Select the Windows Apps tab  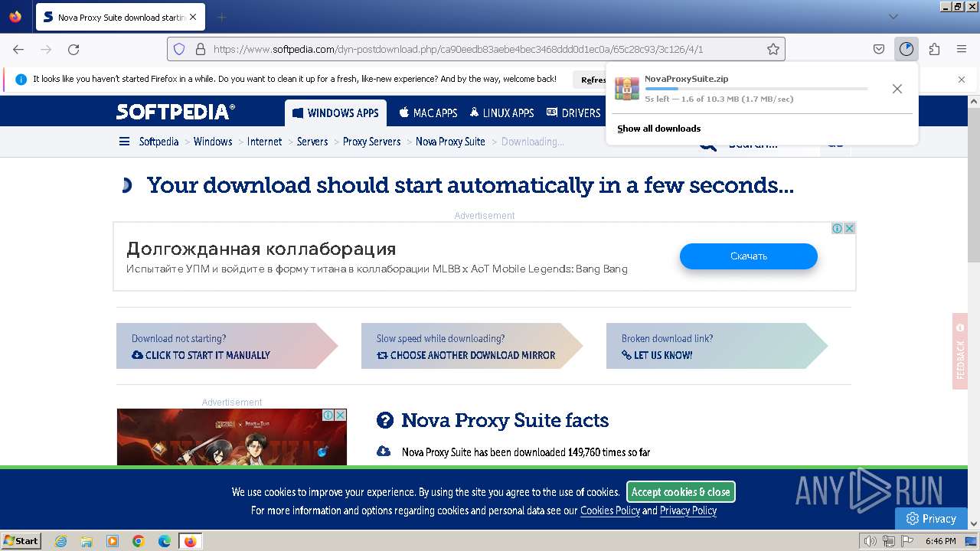click(335, 112)
